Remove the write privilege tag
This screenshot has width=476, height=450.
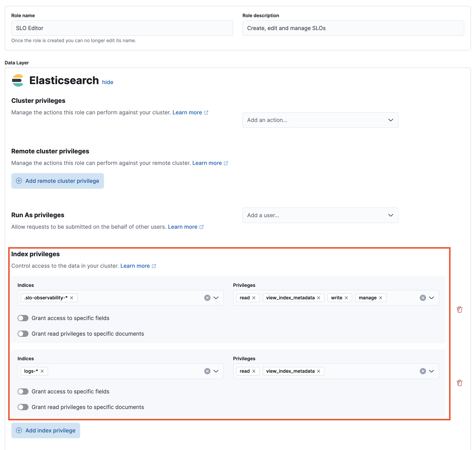pyautogui.click(x=346, y=298)
